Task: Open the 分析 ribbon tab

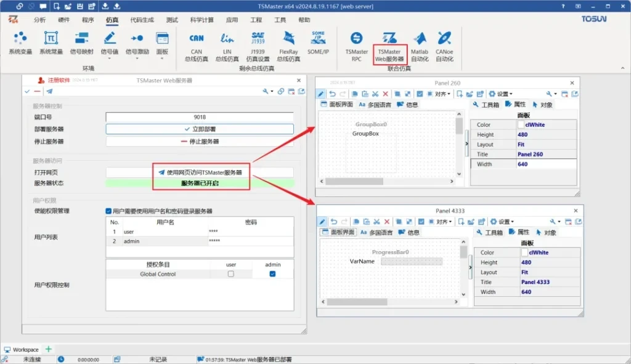Action: (39, 20)
